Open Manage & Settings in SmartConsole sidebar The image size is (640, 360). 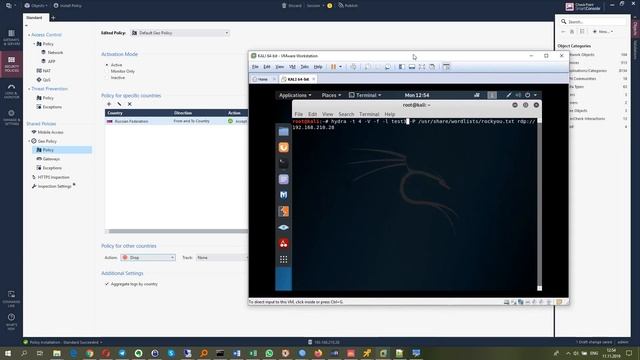coord(11,118)
